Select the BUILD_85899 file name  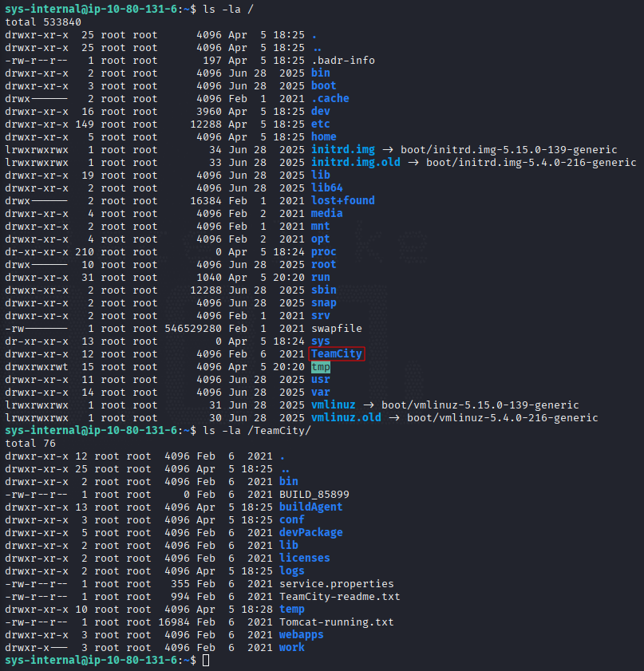coord(314,495)
